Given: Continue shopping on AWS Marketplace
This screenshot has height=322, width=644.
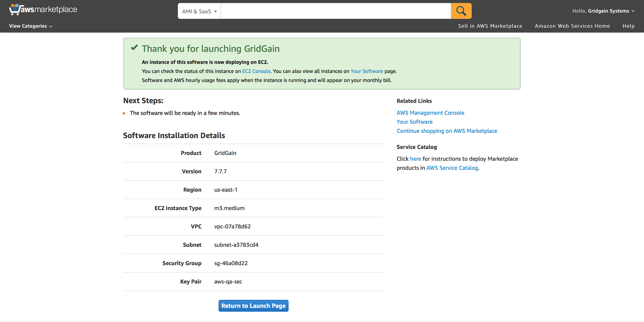Looking at the screenshot, I should [447, 131].
